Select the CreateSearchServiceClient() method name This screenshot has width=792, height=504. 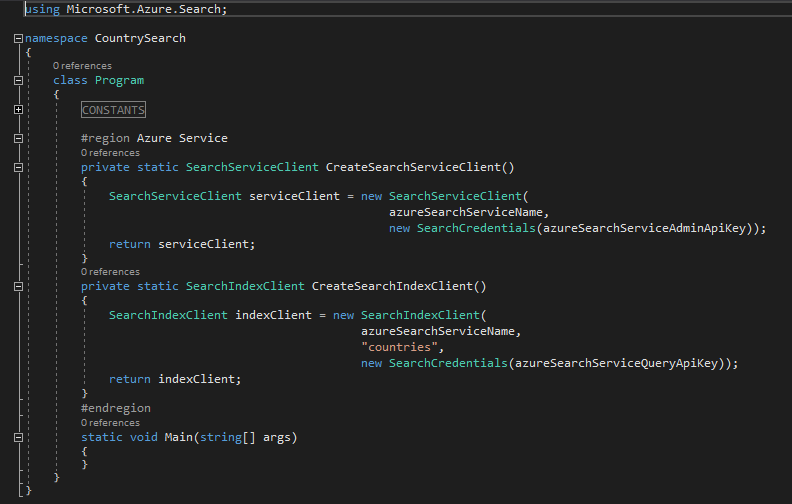pos(420,167)
